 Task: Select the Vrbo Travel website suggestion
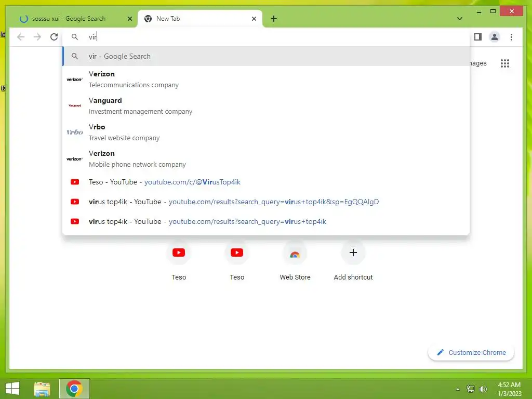pyautogui.click(x=266, y=132)
